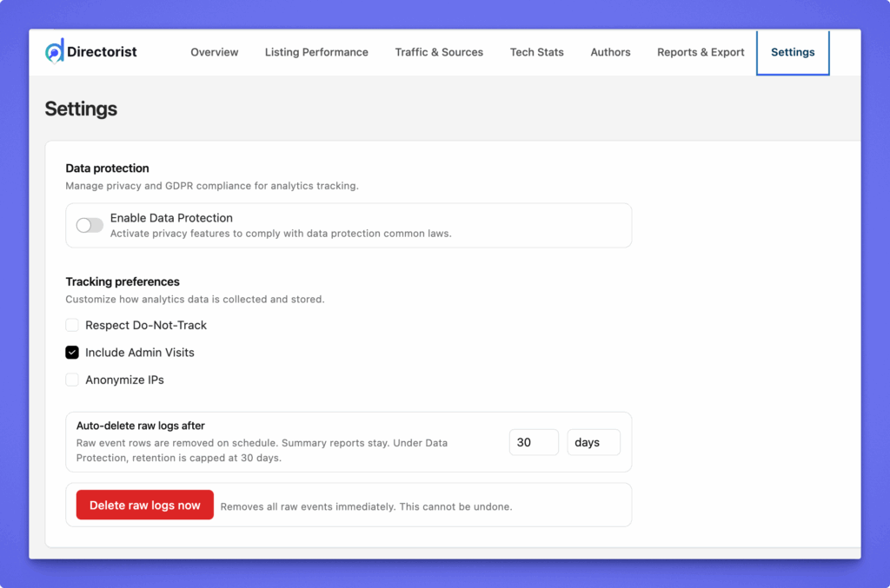Select the Authors tab

(x=610, y=52)
